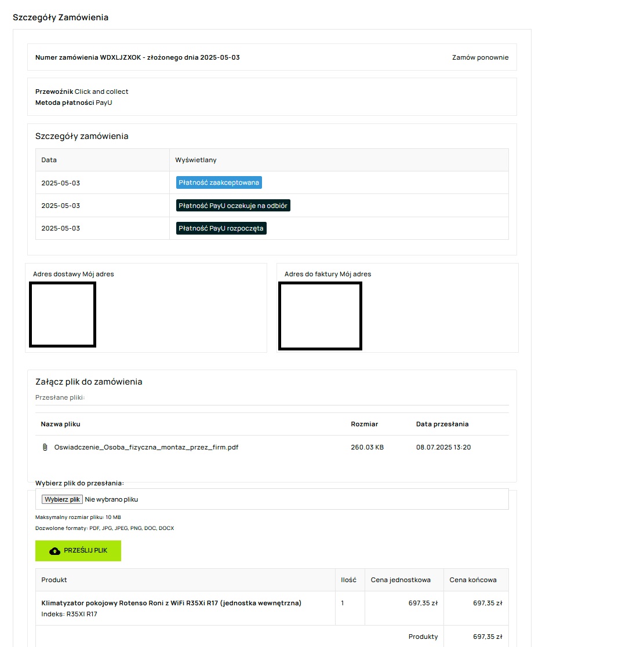Select the Płatność PayU rozpoczęta badge
This screenshot has height=647, width=644.
coord(221,228)
